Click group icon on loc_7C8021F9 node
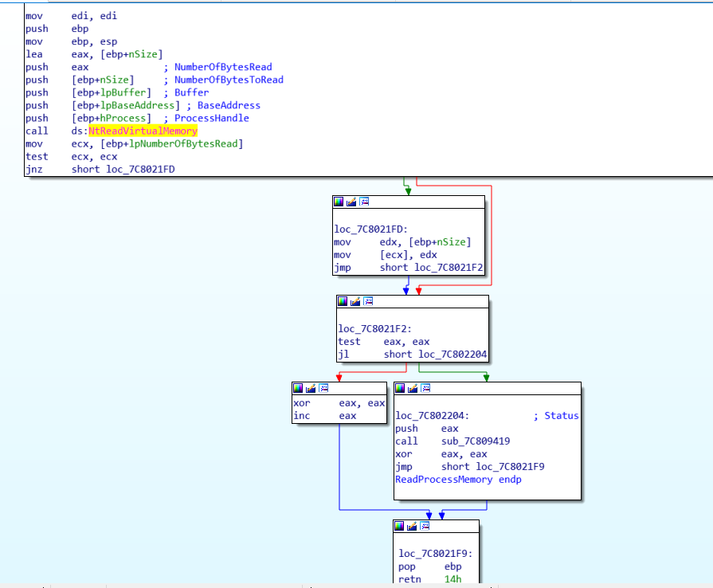Viewport: 713px width, 588px height. click(425, 526)
